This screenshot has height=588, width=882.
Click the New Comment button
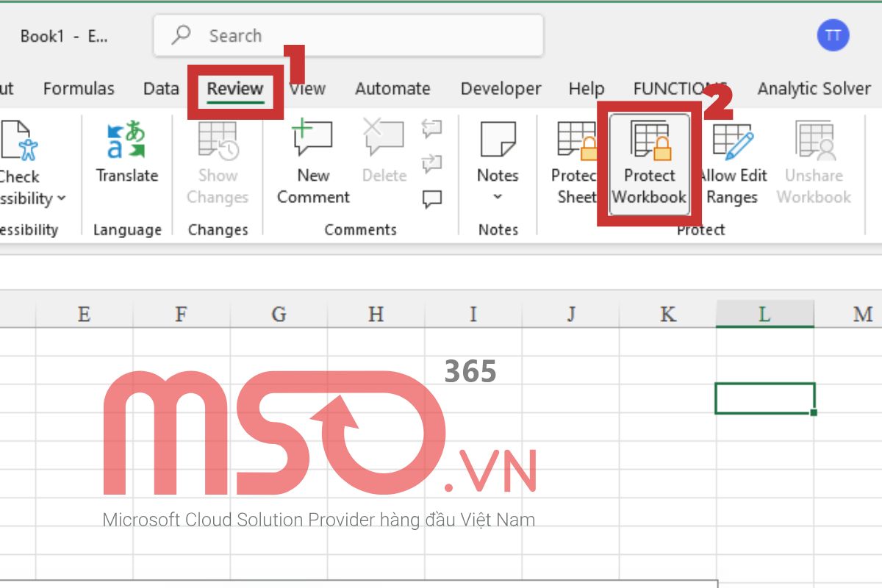point(313,162)
